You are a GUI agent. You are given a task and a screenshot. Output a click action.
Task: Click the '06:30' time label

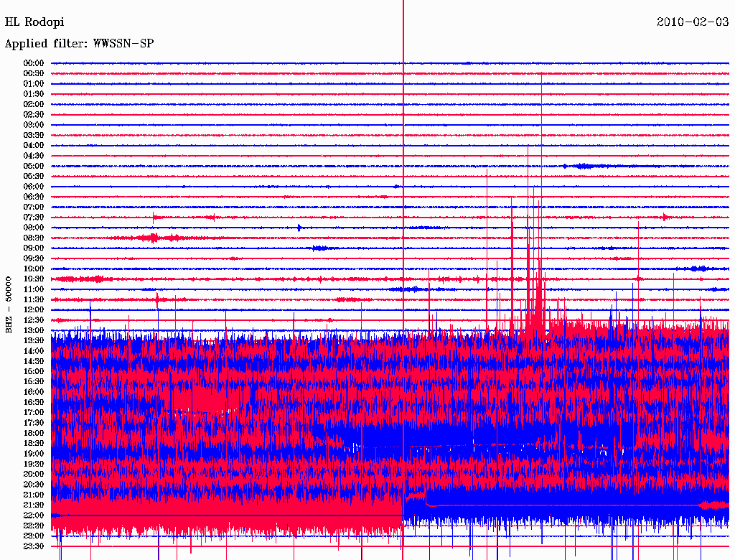pyautogui.click(x=34, y=197)
